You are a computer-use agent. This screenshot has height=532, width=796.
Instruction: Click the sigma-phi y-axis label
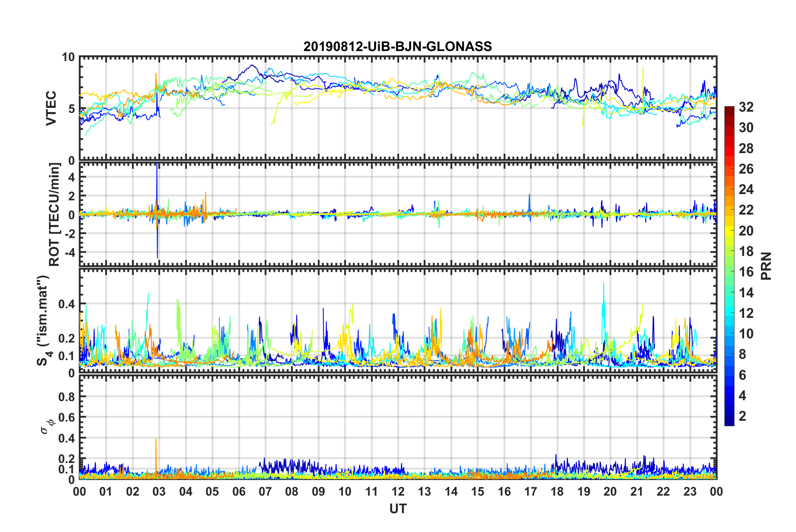[x=47, y=427]
